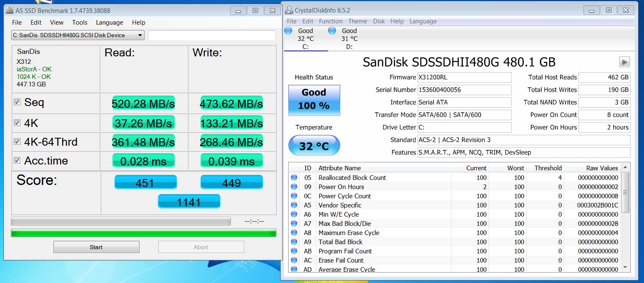The image size is (644, 283).
Task: Open the View menu in AS SSD Benchmark
Action: pyautogui.click(x=57, y=23)
